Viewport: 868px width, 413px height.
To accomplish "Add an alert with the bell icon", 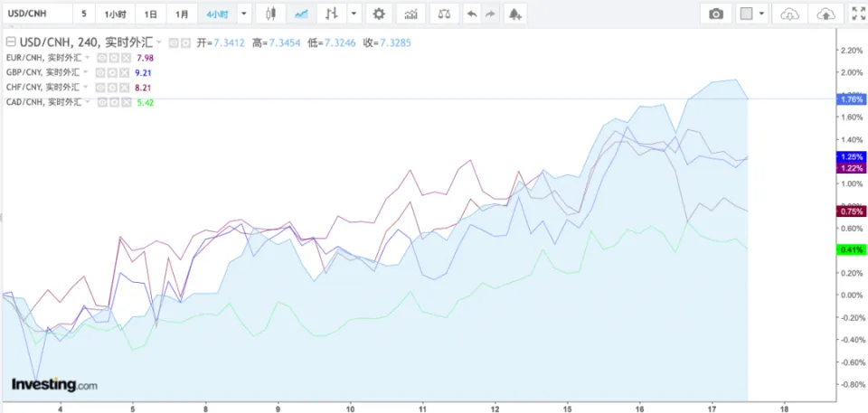I will (x=514, y=14).
